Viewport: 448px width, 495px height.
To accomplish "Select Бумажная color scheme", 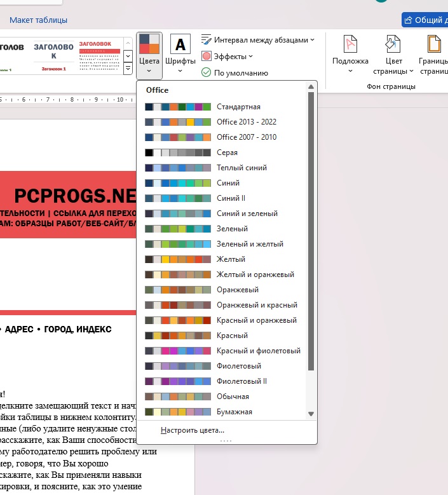I will click(x=221, y=412).
